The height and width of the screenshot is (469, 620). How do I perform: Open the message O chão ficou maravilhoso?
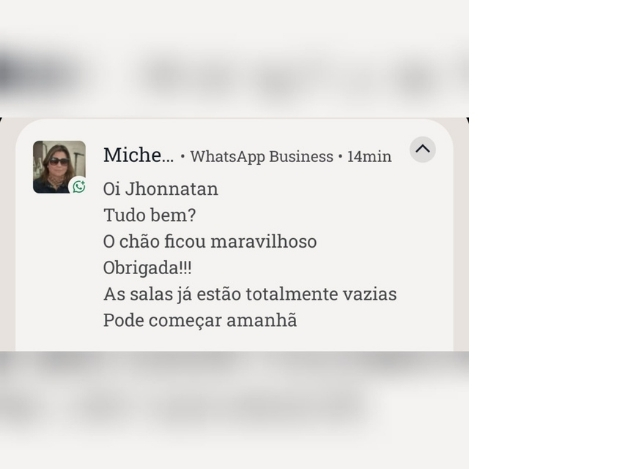(210, 241)
